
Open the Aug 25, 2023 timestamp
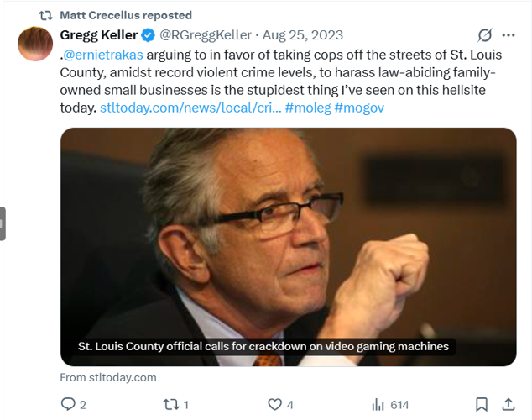[x=303, y=35]
